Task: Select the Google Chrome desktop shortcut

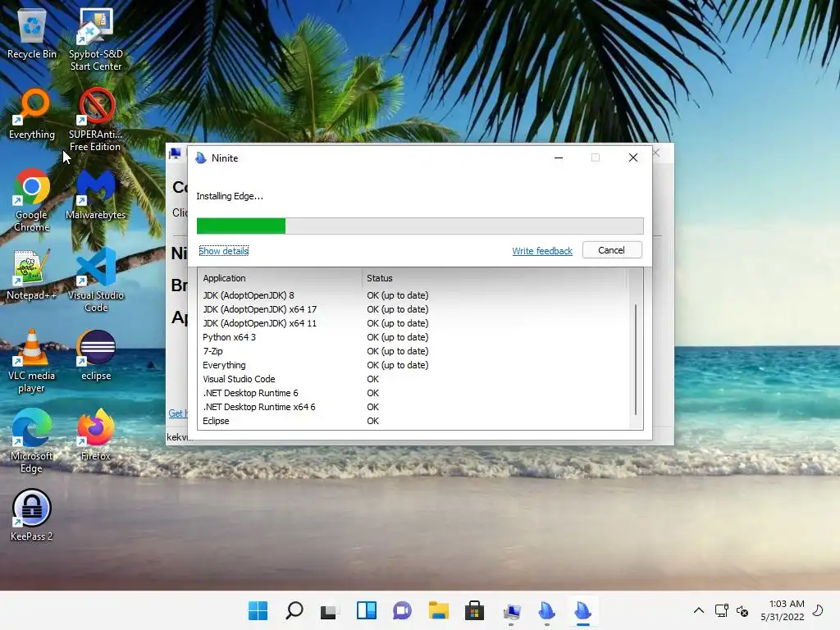Action: click(x=32, y=200)
